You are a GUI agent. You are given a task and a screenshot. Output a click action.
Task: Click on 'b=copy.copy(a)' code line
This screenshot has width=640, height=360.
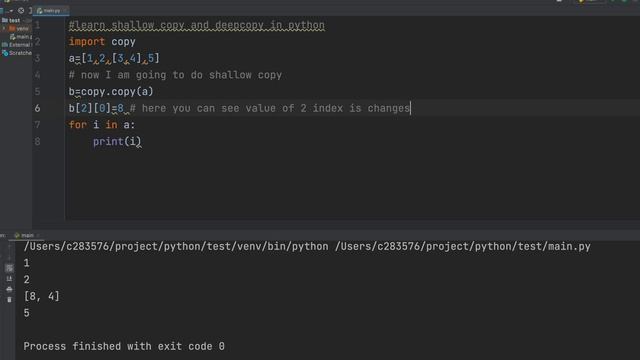coord(111,92)
